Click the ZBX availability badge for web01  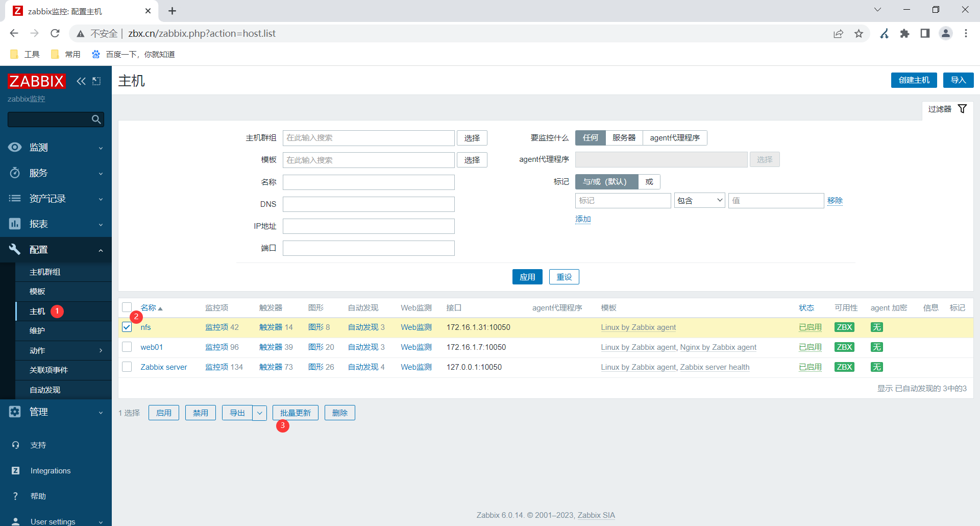pyautogui.click(x=844, y=347)
